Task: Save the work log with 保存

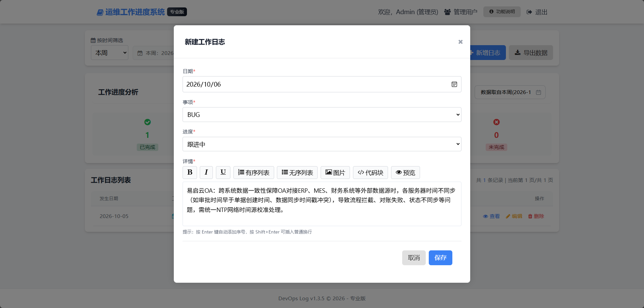Action: [440, 258]
